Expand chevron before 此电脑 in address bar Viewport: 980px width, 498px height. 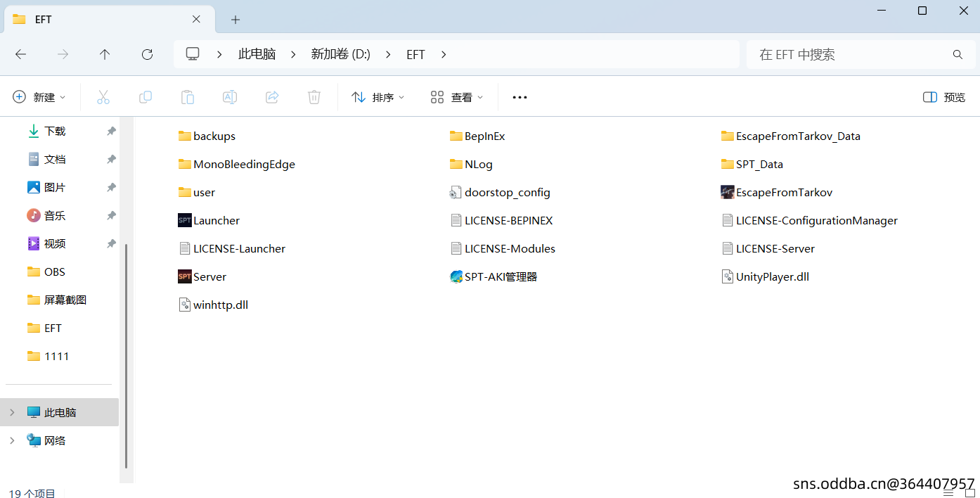220,54
